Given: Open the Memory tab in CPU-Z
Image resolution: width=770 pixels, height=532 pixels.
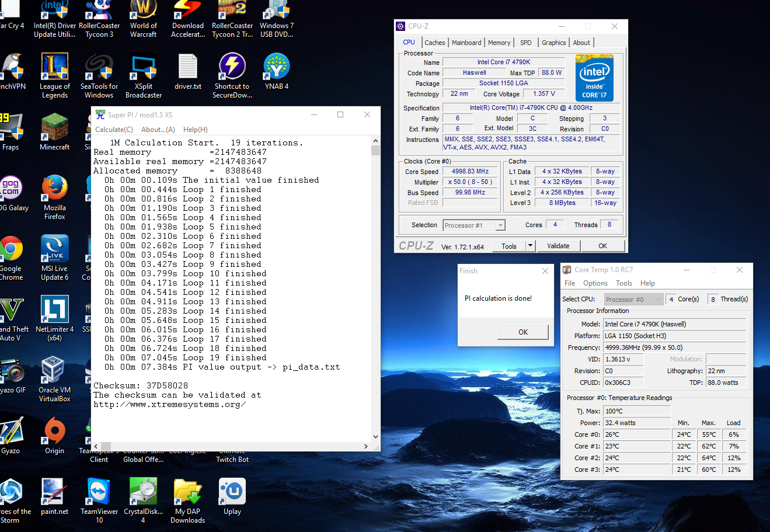Looking at the screenshot, I should [x=499, y=43].
